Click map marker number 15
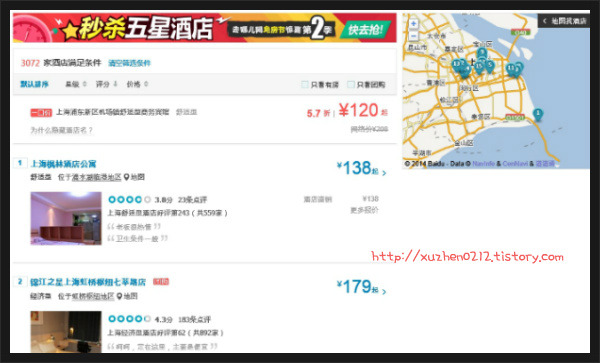 (x=479, y=68)
